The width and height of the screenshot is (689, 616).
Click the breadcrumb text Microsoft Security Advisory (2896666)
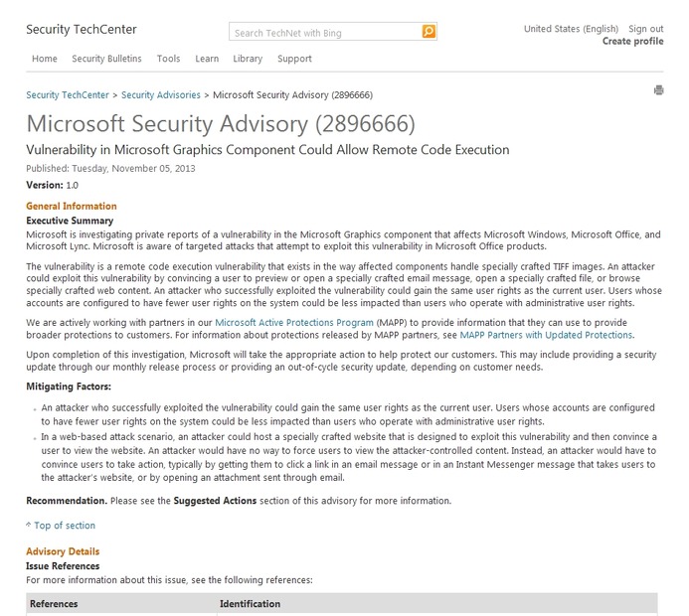click(292, 94)
